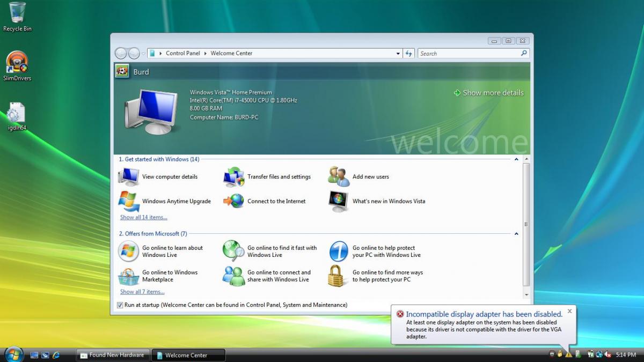The image size is (644, 362).
Task: Click the volume muted tray icon
Action: (x=608, y=354)
